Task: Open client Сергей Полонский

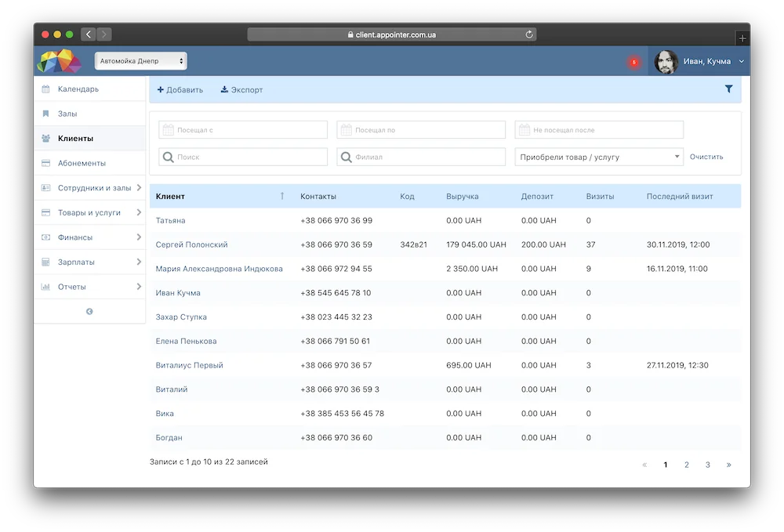Action: click(x=191, y=244)
